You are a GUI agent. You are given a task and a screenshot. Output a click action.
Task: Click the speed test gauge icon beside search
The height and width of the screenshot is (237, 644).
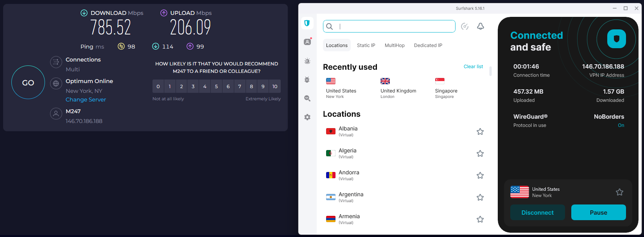(x=465, y=26)
